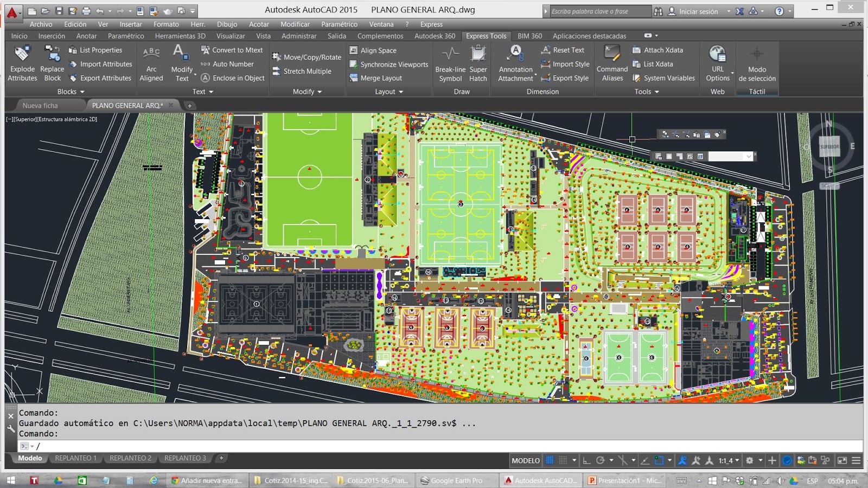Open the workspace switching gear icon

click(749, 460)
